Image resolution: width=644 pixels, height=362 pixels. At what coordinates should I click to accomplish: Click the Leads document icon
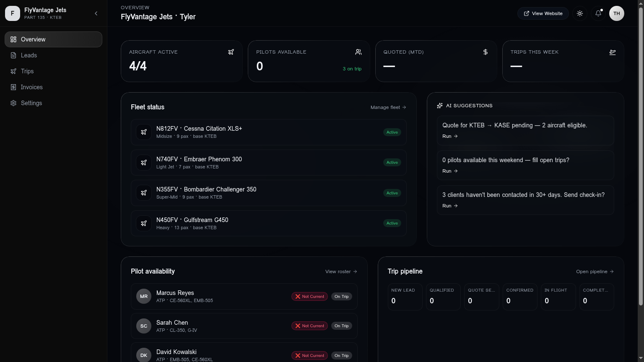click(x=13, y=55)
